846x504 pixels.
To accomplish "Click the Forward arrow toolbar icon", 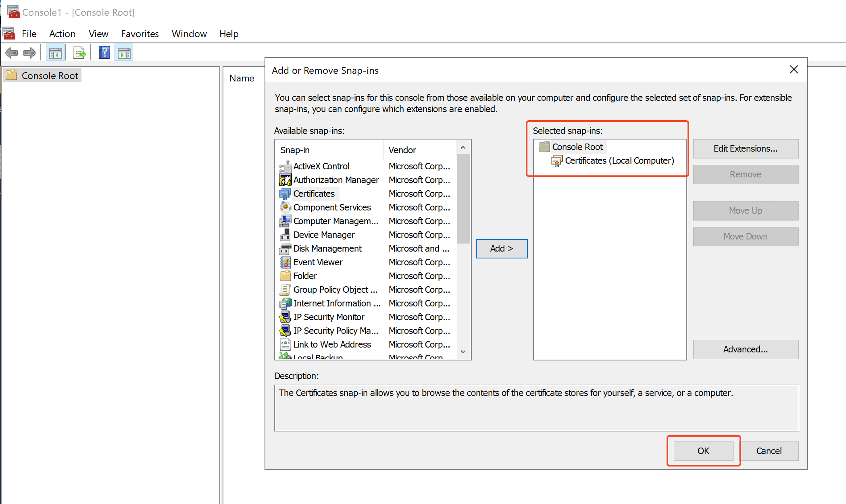I will tap(29, 53).
